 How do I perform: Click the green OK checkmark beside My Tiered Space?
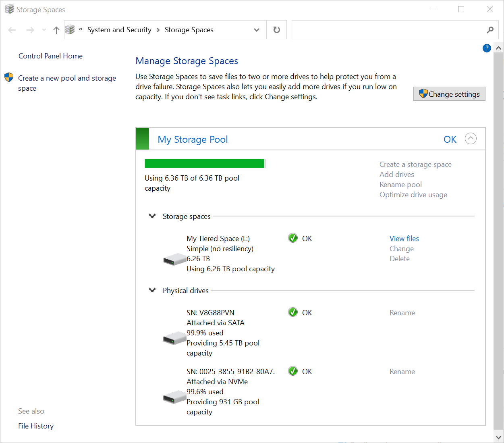pyautogui.click(x=292, y=238)
